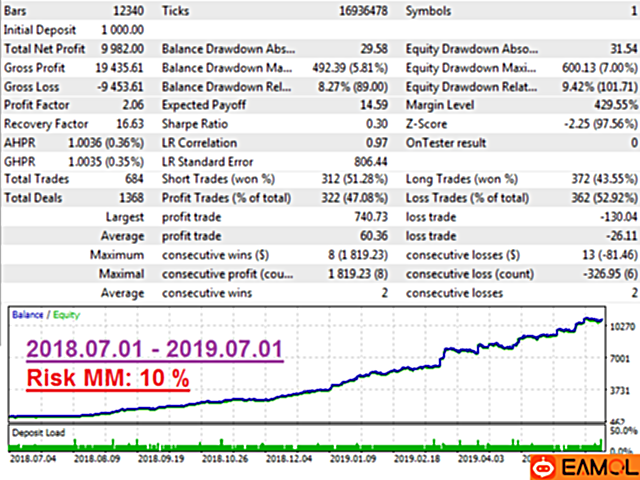640x480 pixels.
Task: Click the Initial Deposit value 1 000.00
Action: [x=123, y=28]
